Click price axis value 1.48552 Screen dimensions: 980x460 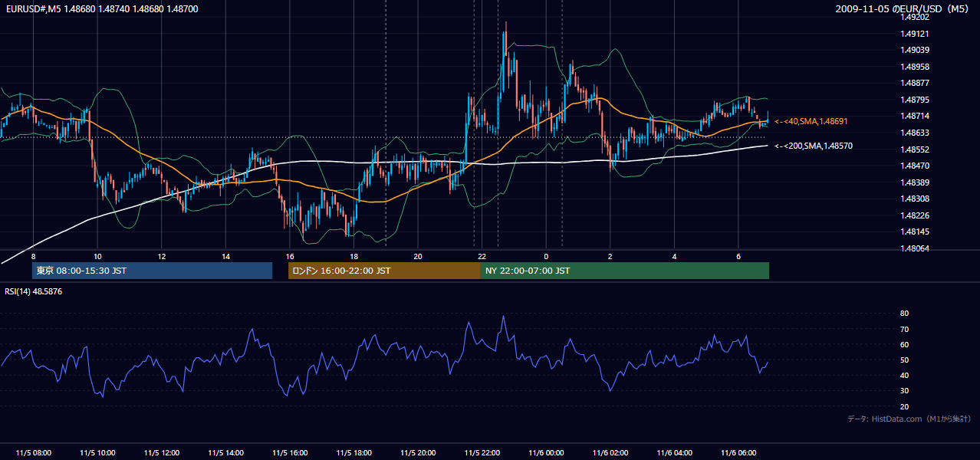914,149
